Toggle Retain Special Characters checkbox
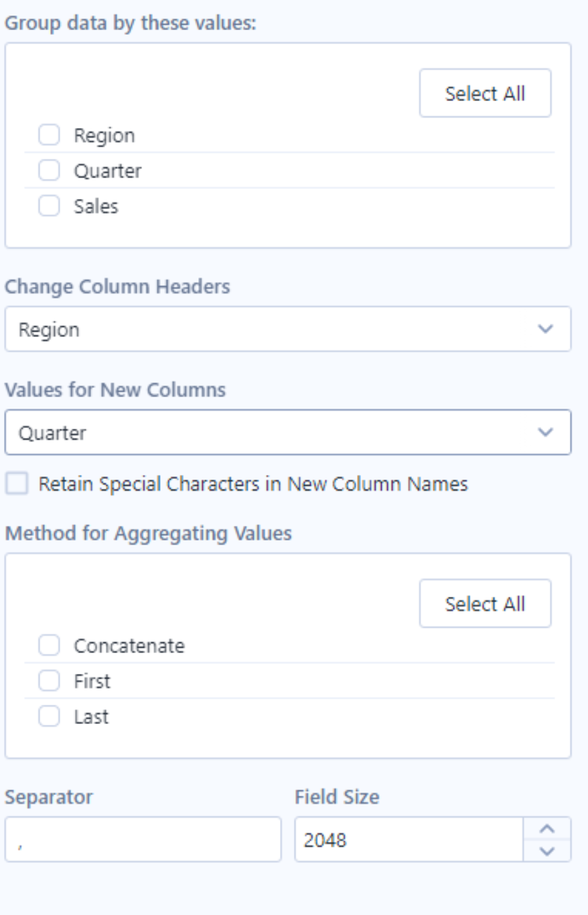The width and height of the screenshot is (588, 915). [x=17, y=484]
